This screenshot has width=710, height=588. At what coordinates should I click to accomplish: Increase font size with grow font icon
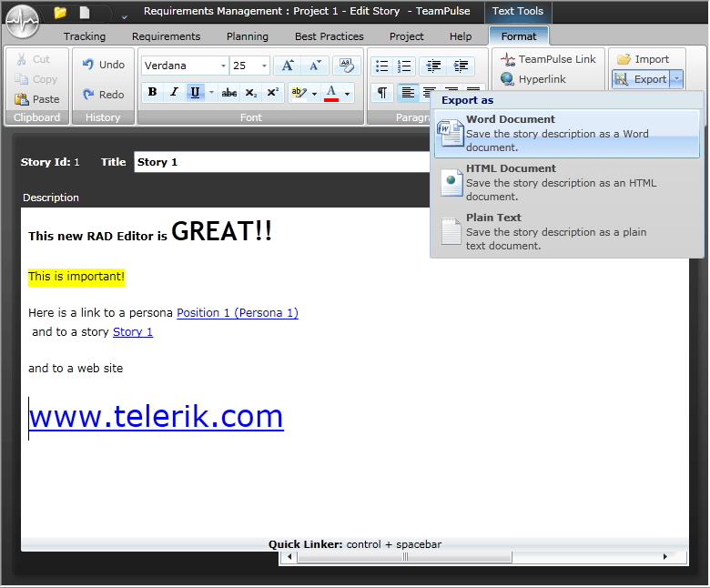pos(288,66)
